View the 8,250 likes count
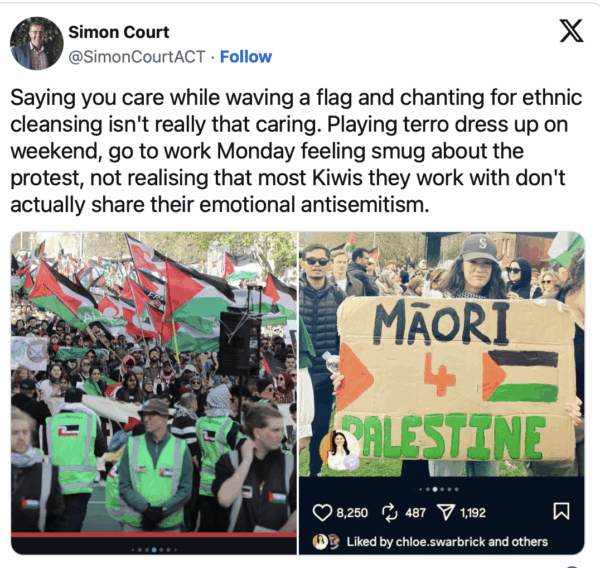 point(352,513)
